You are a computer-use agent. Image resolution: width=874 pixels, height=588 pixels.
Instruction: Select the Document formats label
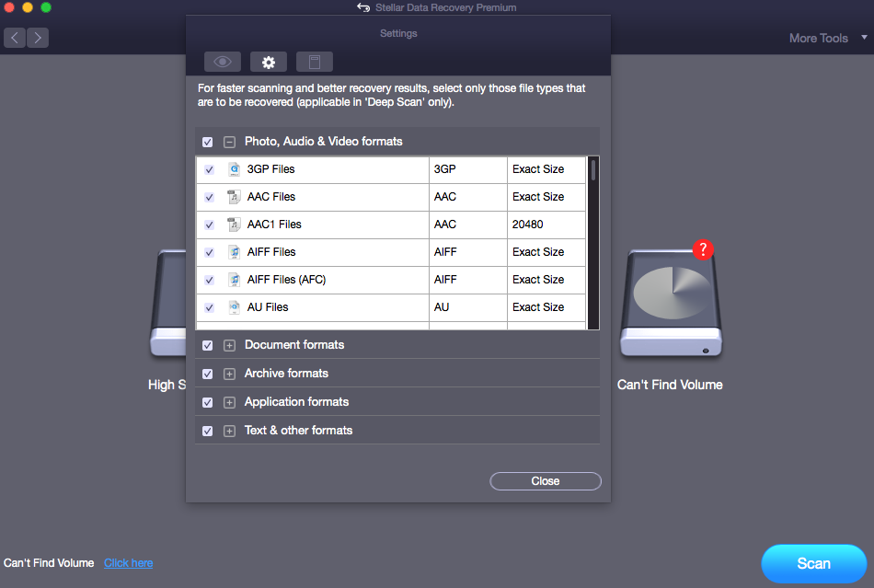click(294, 344)
